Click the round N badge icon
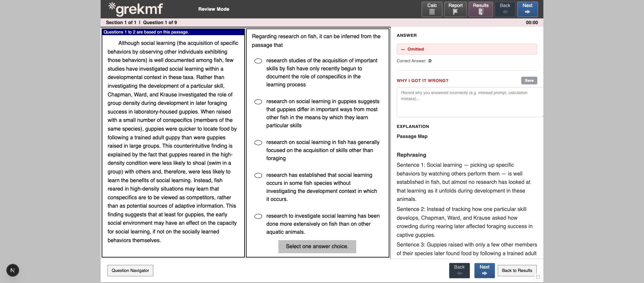The height and width of the screenshot is (283, 644). point(13,270)
